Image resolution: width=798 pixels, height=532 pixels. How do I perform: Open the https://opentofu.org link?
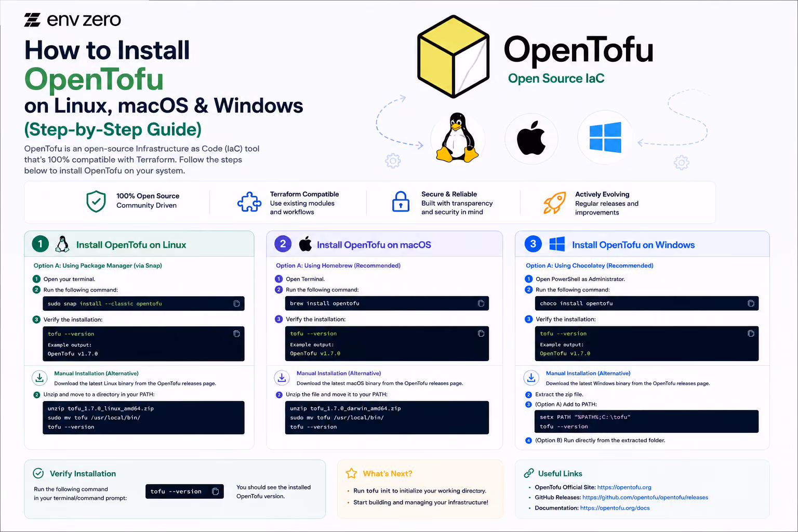coord(624,487)
